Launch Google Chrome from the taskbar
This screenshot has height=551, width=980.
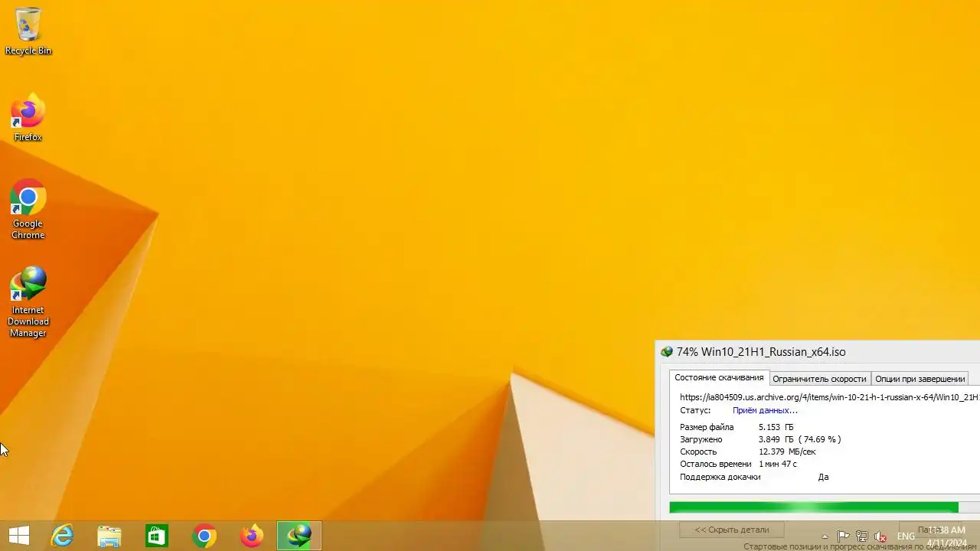click(204, 536)
